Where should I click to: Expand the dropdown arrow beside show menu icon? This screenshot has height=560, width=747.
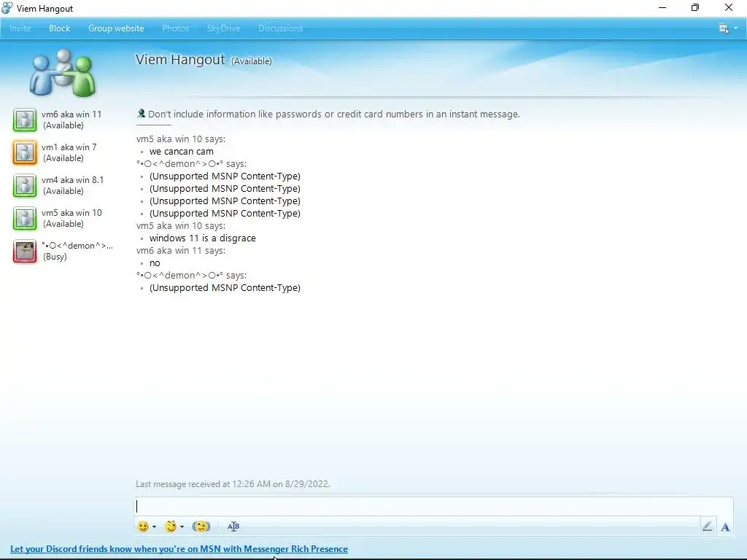coord(735,28)
